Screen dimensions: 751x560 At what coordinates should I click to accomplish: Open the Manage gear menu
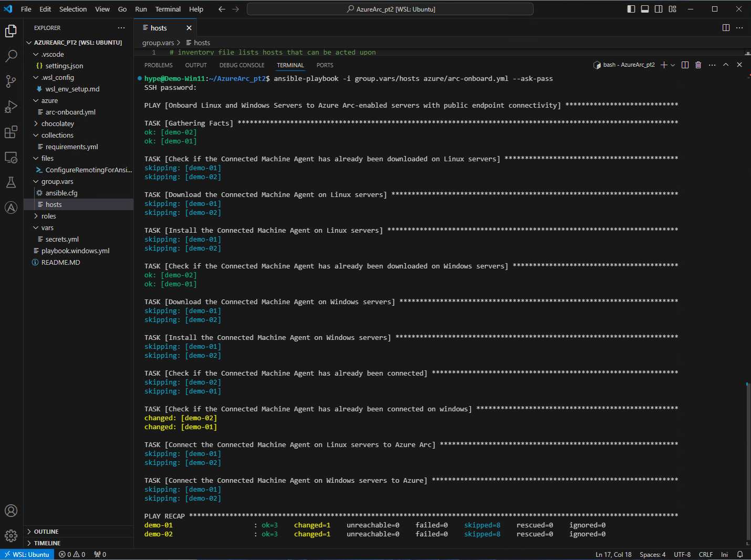click(x=11, y=536)
